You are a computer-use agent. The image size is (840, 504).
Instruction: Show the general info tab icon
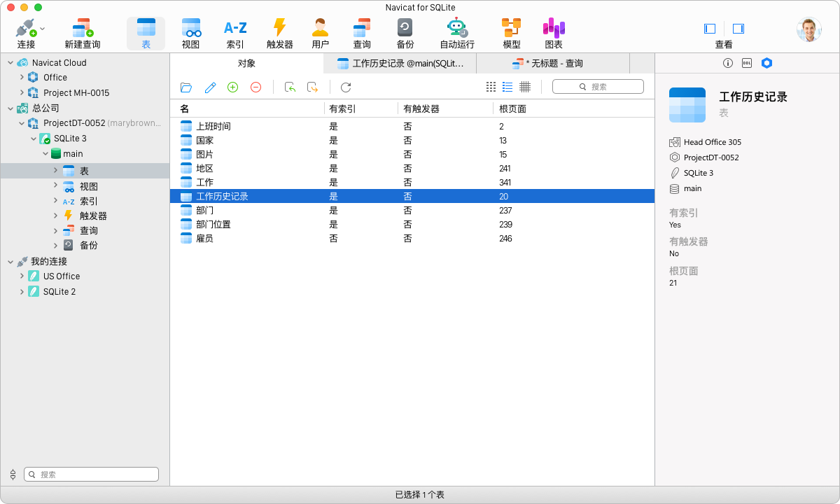[727, 63]
